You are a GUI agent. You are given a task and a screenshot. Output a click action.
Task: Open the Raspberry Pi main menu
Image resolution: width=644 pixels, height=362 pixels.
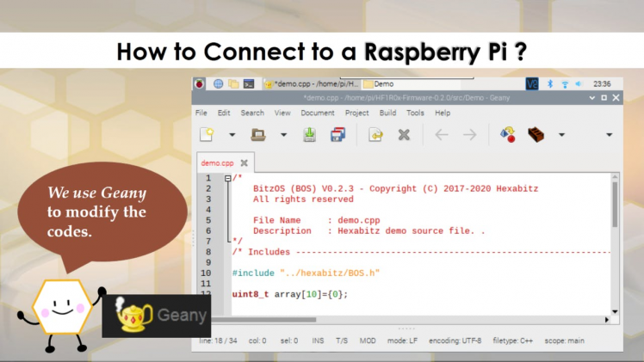tap(199, 84)
